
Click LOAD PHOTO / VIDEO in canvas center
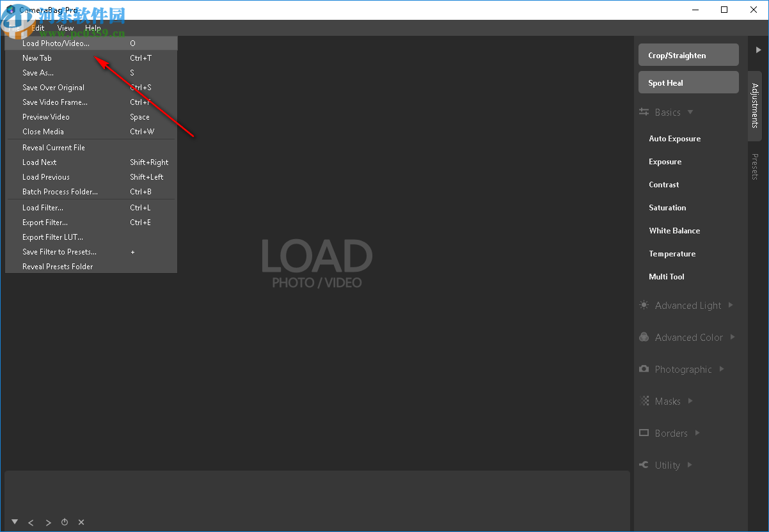(317, 263)
